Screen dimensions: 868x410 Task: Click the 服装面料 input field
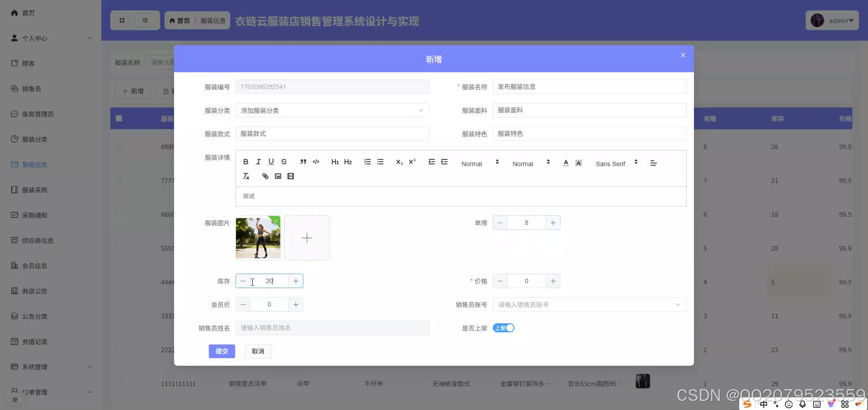pyautogui.click(x=590, y=110)
